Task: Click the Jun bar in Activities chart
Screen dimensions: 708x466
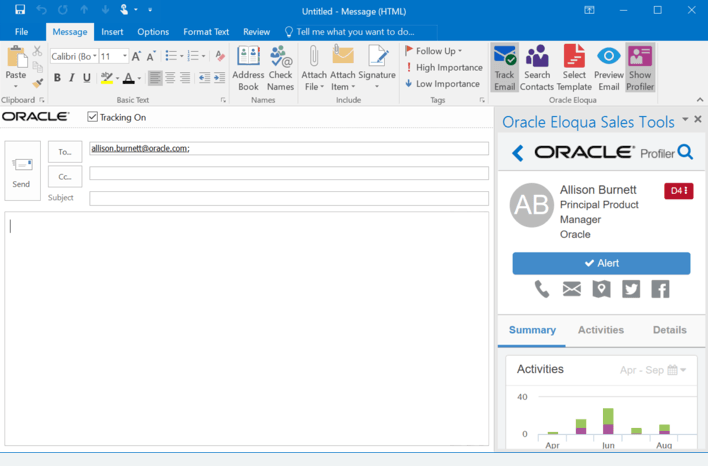Action: (x=608, y=421)
